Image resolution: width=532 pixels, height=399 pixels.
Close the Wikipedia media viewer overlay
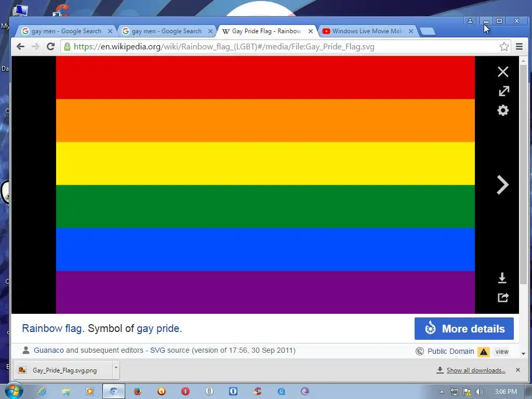(503, 72)
